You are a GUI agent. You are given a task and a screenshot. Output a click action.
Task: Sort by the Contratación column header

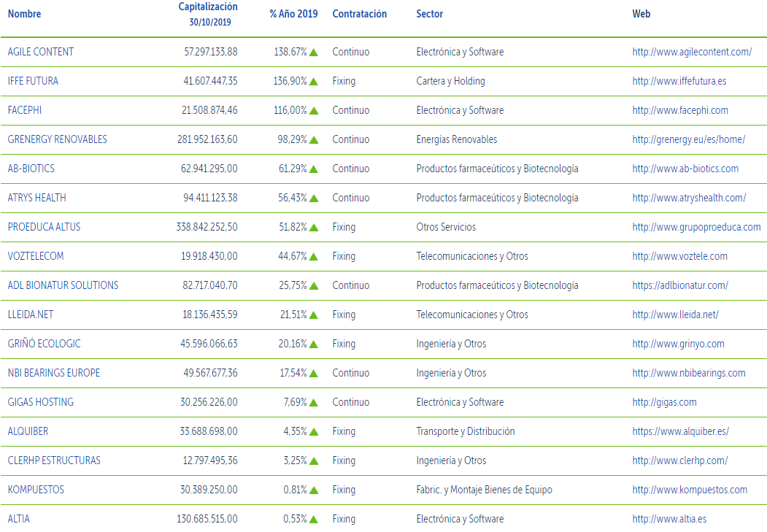click(360, 14)
